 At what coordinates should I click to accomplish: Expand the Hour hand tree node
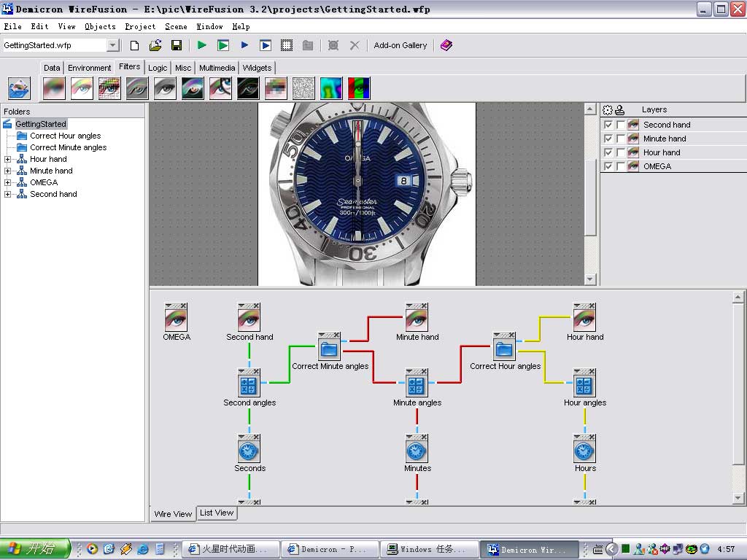tap(8, 159)
